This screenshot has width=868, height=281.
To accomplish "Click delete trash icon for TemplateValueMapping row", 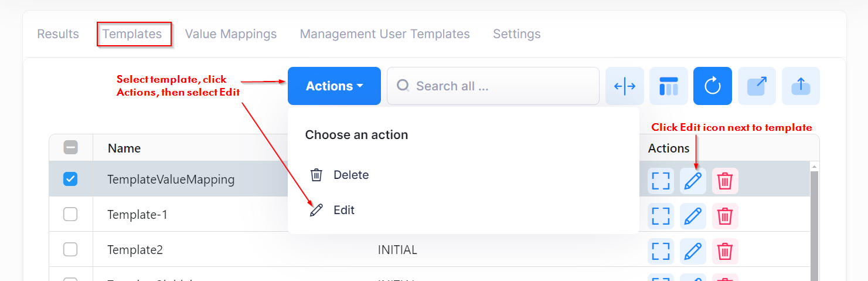I will [x=725, y=181].
